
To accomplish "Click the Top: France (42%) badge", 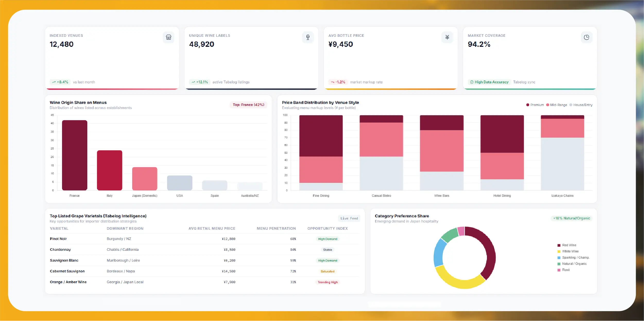I will coord(248,105).
